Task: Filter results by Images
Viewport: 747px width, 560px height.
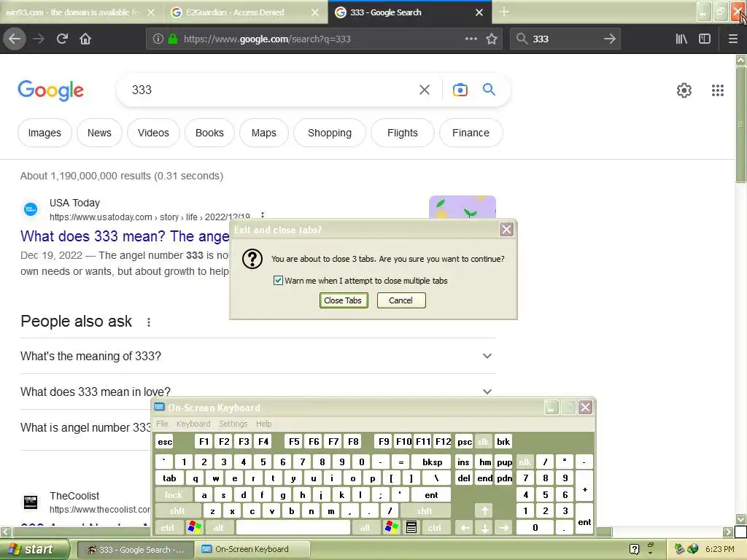Action: click(44, 133)
